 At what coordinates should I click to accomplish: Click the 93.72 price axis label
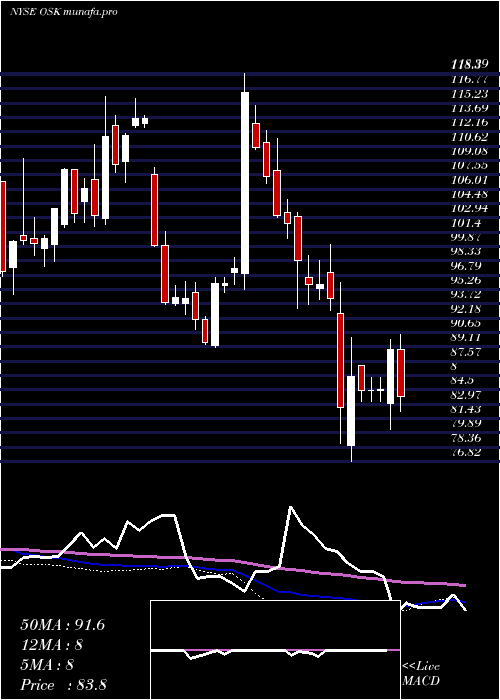[466, 294]
